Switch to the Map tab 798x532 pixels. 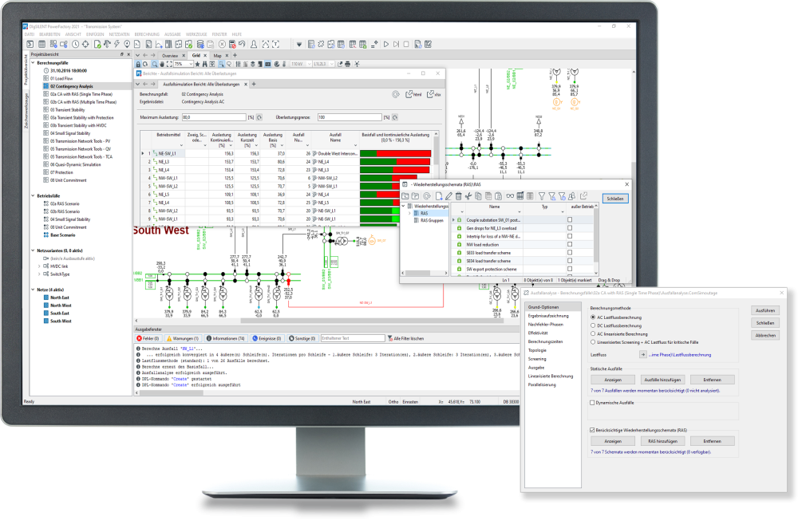[x=217, y=56]
